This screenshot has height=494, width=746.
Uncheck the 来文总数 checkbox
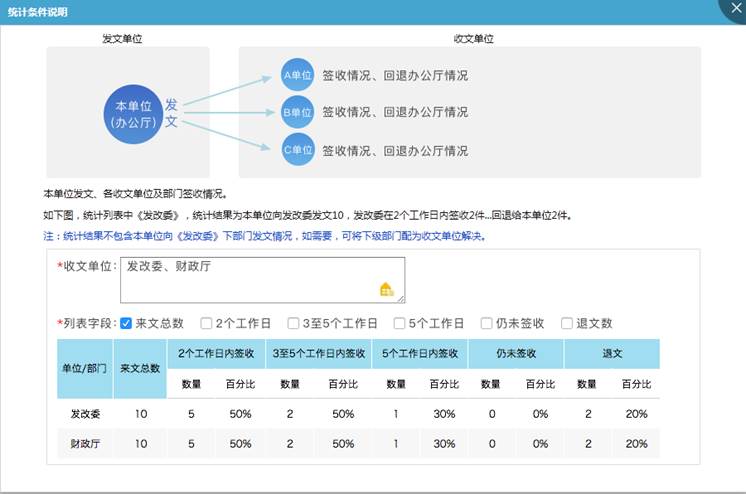126,323
